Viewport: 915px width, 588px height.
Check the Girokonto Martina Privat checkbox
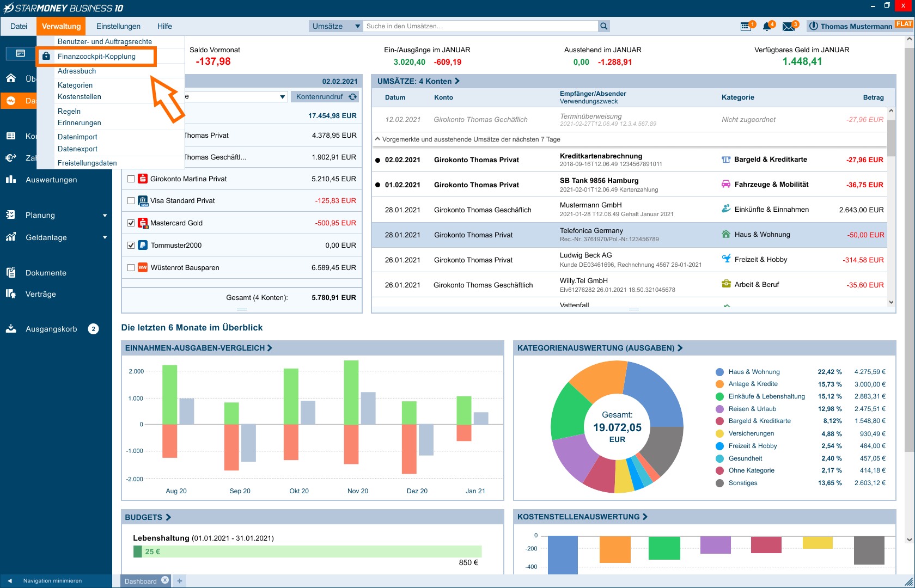coord(131,179)
